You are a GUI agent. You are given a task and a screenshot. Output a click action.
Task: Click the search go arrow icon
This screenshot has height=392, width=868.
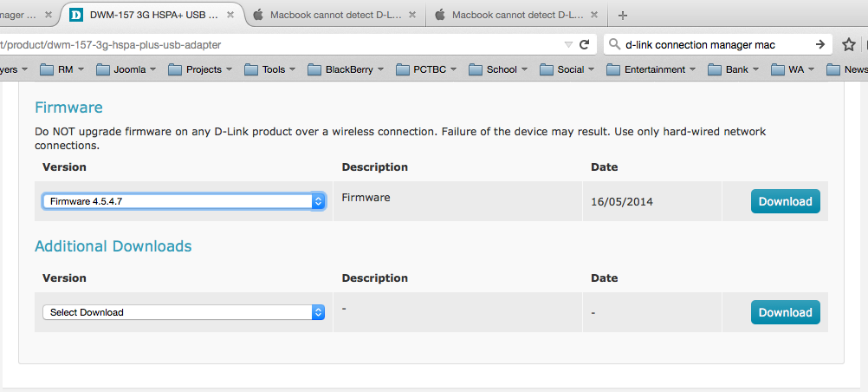pos(819,44)
